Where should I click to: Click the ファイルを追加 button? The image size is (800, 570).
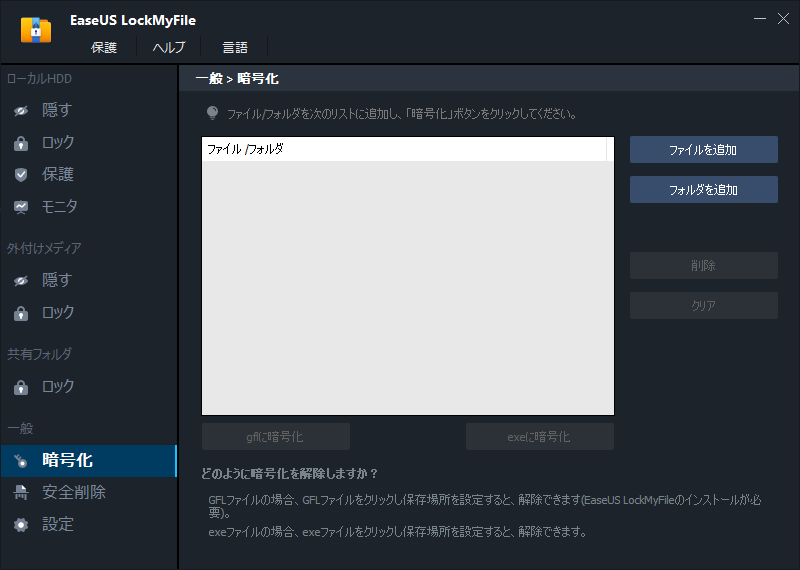704,150
